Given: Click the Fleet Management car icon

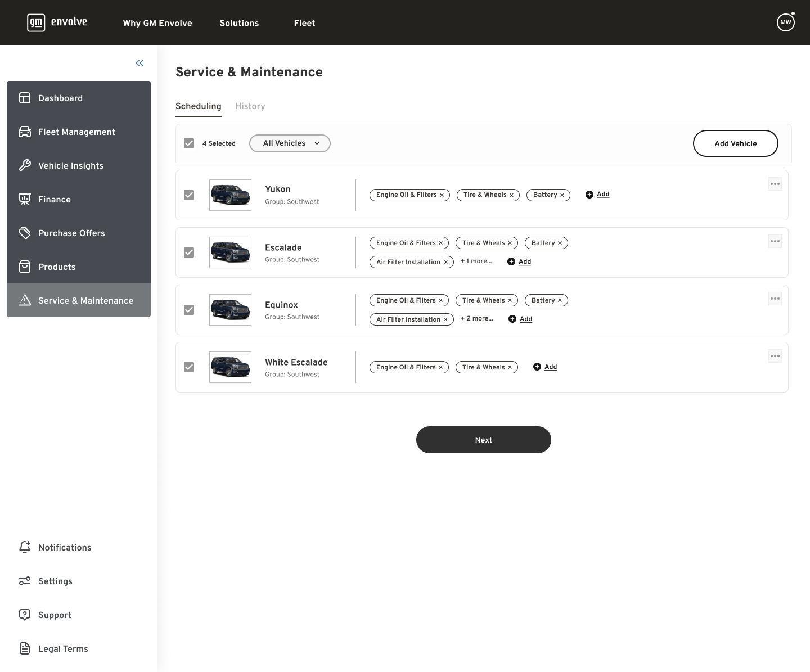Looking at the screenshot, I should tap(25, 132).
